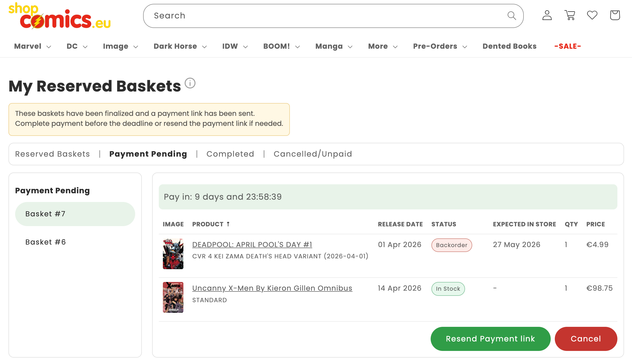The height and width of the screenshot is (364, 632).
Task: Expand the Dark Horse menu
Action: 180,46
